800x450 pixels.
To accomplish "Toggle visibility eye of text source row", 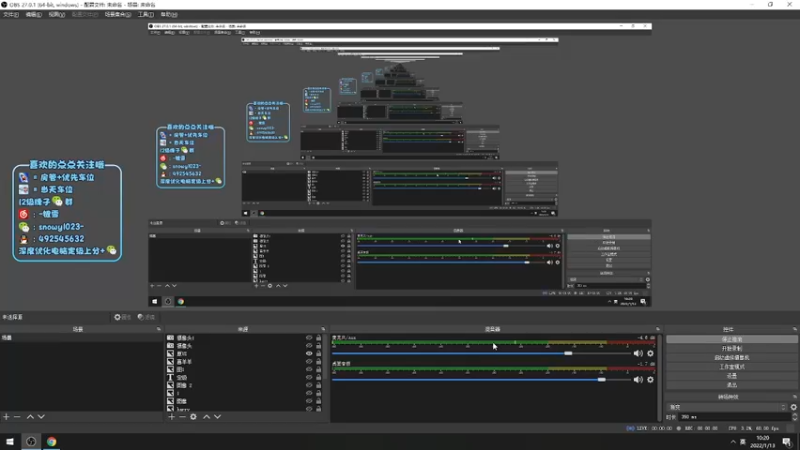I will [x=309, y=377].
